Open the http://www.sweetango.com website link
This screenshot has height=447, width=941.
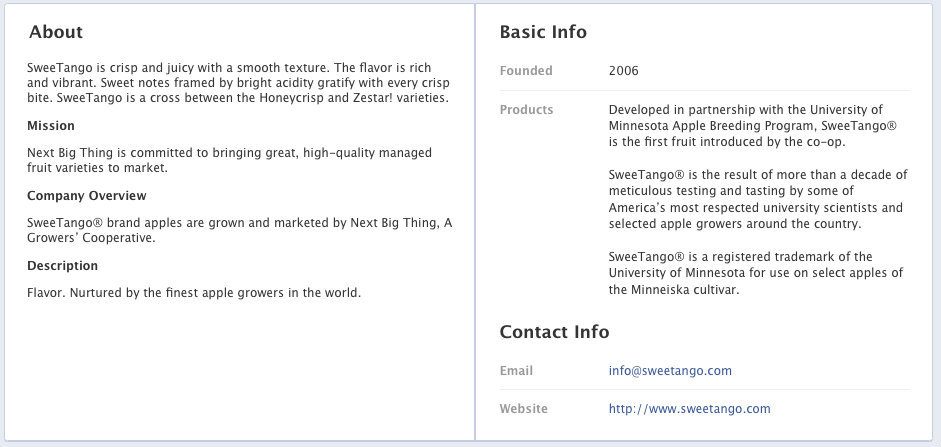[689, 409]
